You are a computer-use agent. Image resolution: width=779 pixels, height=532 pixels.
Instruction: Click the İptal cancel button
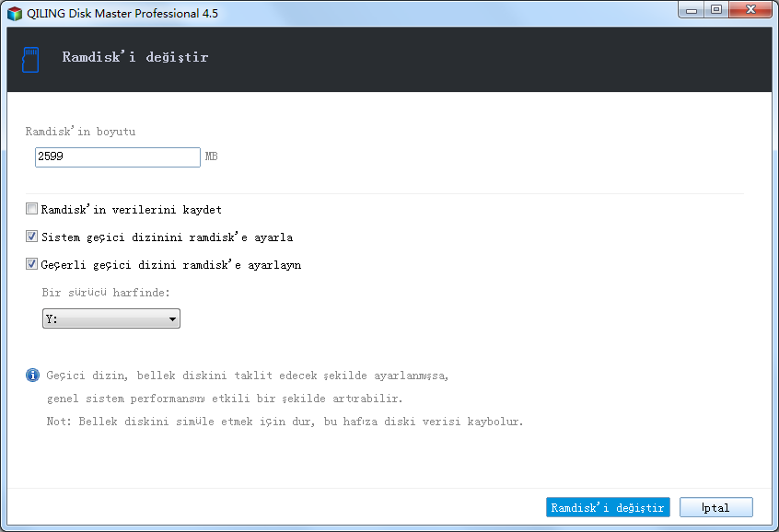715,507
